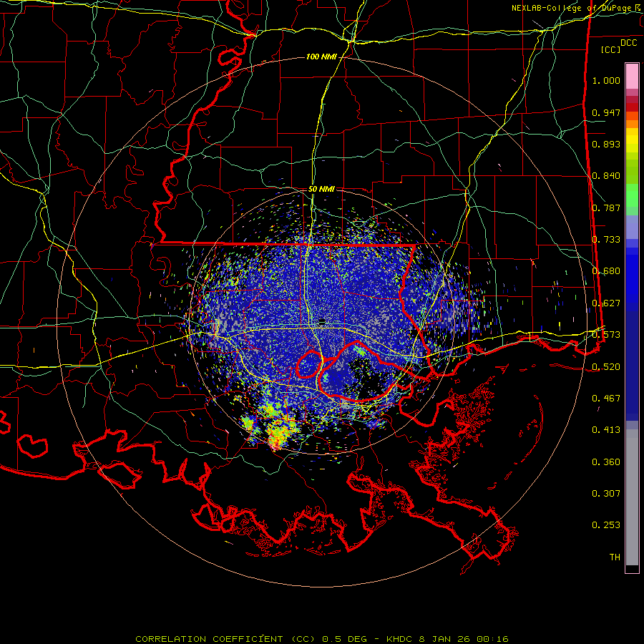Pick the pink swatch at the color bar top
Screen dimensions: 644x644
pyautogui.click(x=632, y=77)
